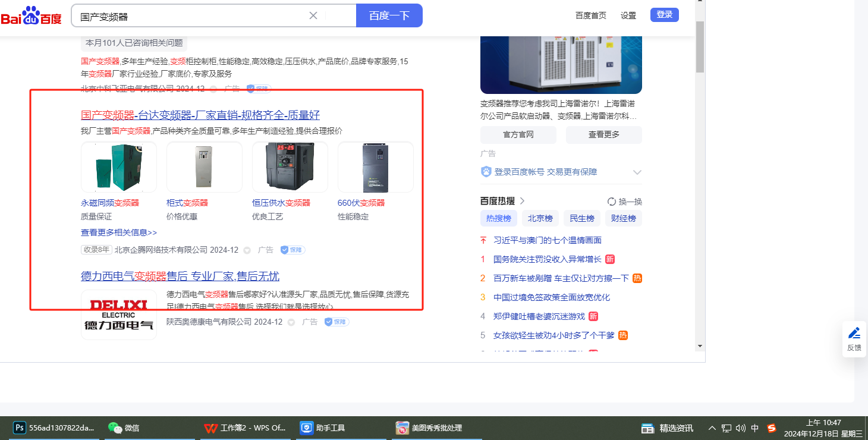Viewport: 868px width, 440px height.
Task: Open 郑伊健吐槽老婆沉迷游戏 hot search
Action: point(539,316)
